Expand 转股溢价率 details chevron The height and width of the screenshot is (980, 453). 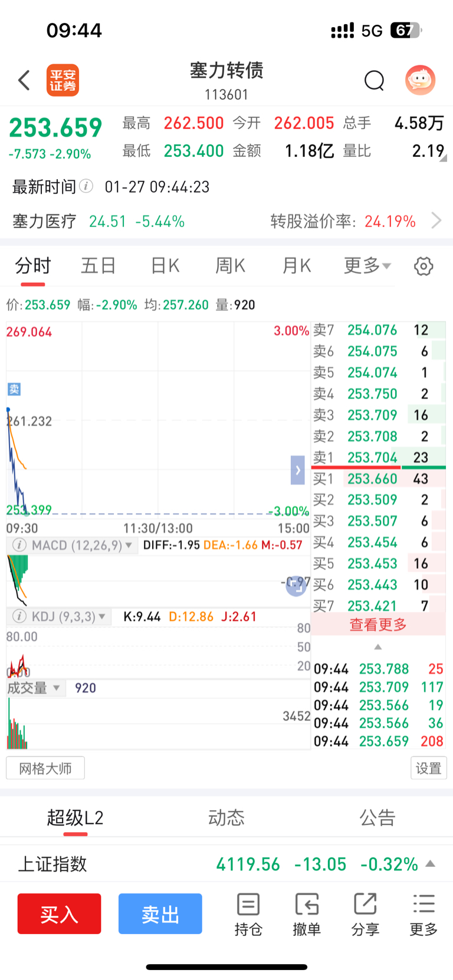[x=436, y=221]
